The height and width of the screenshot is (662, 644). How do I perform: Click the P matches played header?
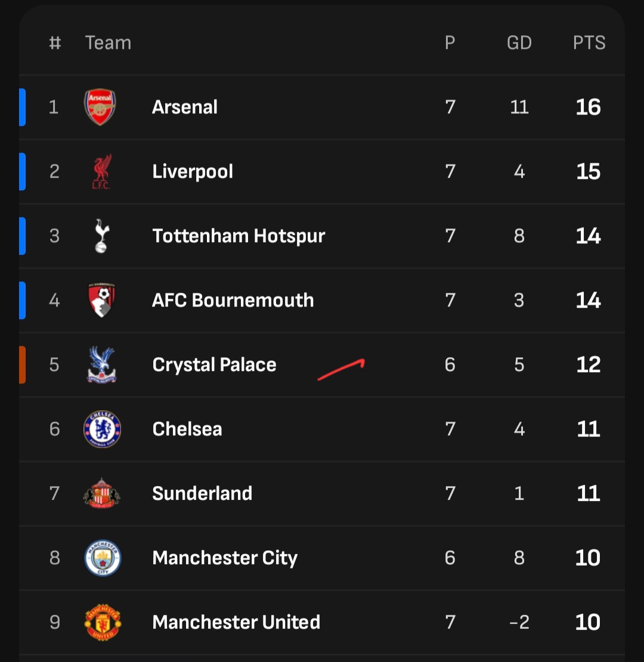point(450,43)
